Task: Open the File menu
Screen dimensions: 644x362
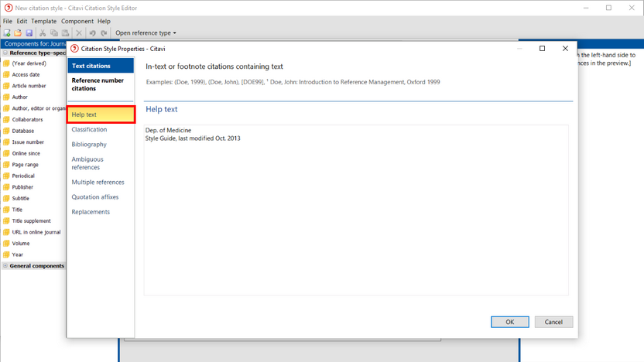Action: (8, 22)
